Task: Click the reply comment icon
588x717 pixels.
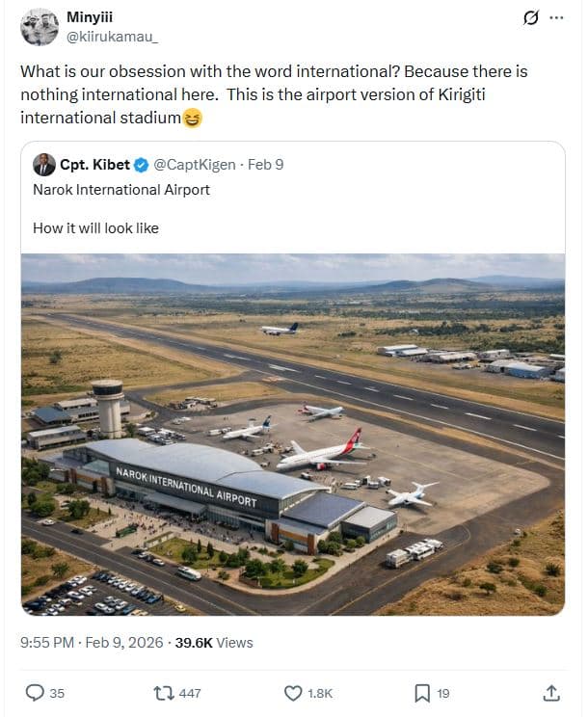Action: [34, 692]
